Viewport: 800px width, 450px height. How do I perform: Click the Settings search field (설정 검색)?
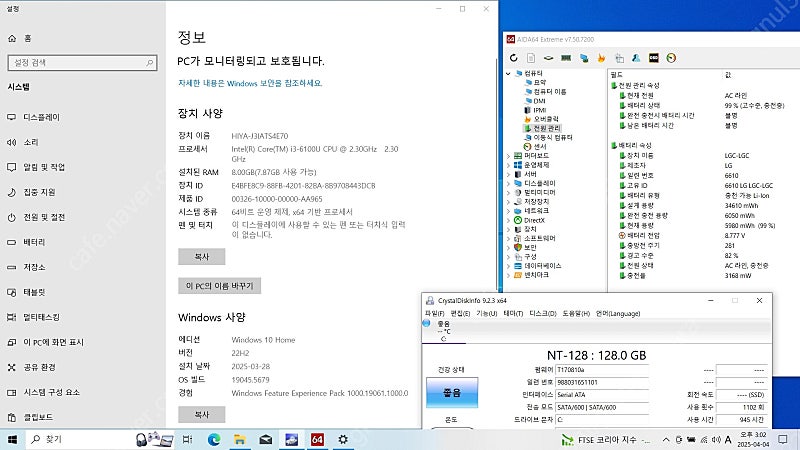pos(82,62)
